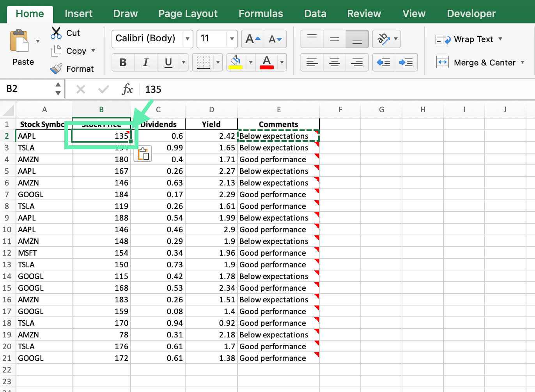535x392 pixels.
Task: Click the formula bar containing 135
Action: pos(337,90)
